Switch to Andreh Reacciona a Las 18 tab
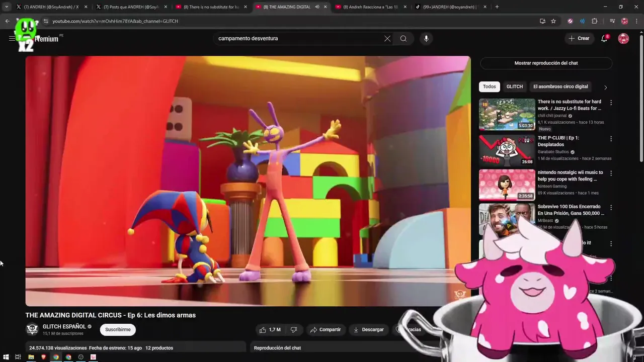This screenshot has height=362, width=644. pyautogui.click(x=370, y=7)
